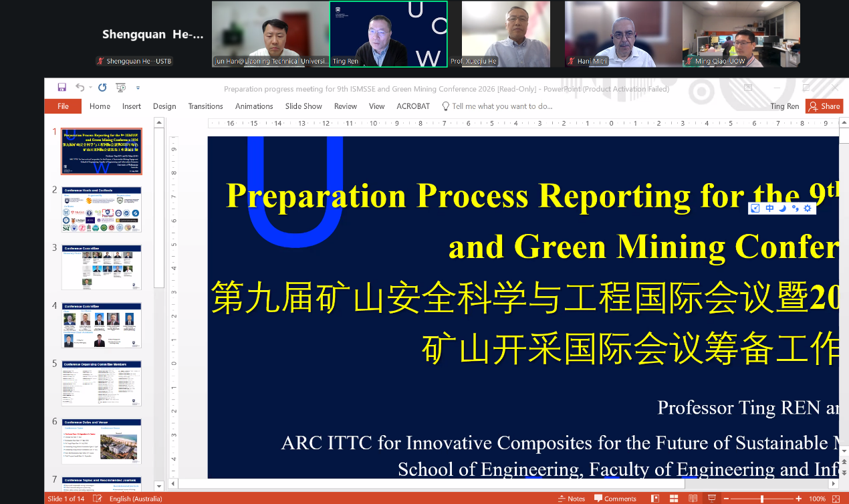Click the zoom slider handle
The image size is (849, 504).
[762, 499]
